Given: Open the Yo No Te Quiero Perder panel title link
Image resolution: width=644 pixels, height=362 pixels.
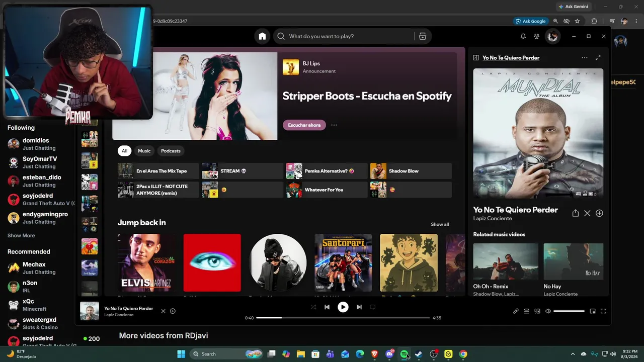Looking at the screenshot, I should click(511, 58).
